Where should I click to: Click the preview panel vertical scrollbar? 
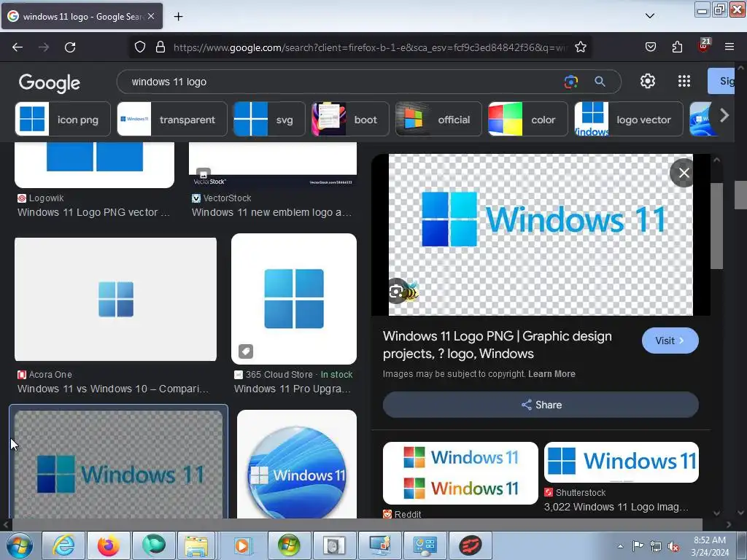coord(716,226)
